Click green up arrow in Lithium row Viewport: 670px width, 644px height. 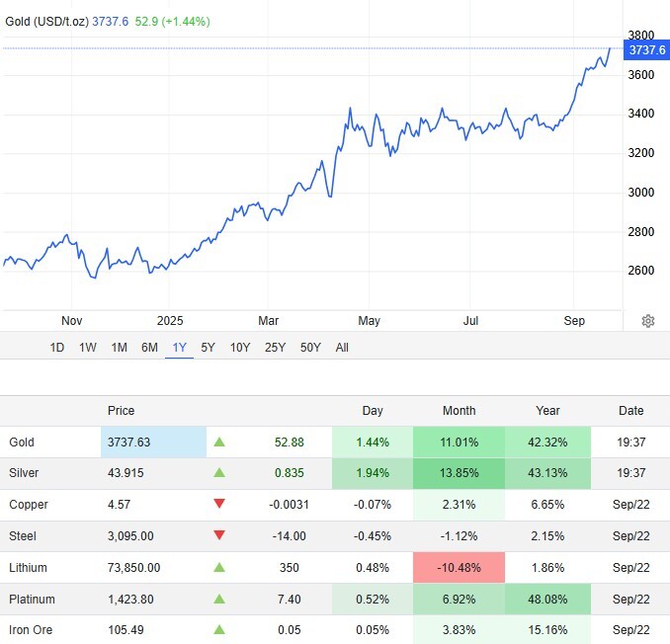(x=219, y=568)
